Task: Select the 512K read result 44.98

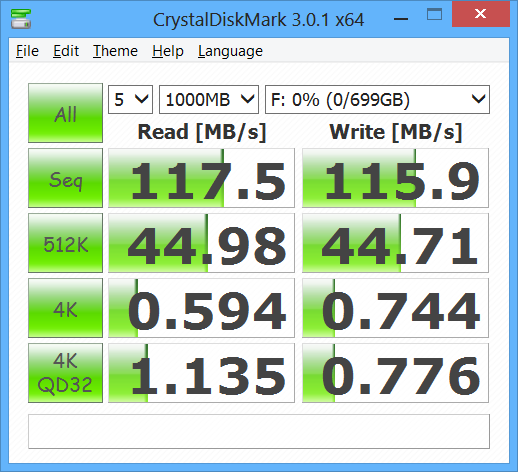Action: point(201,243)
